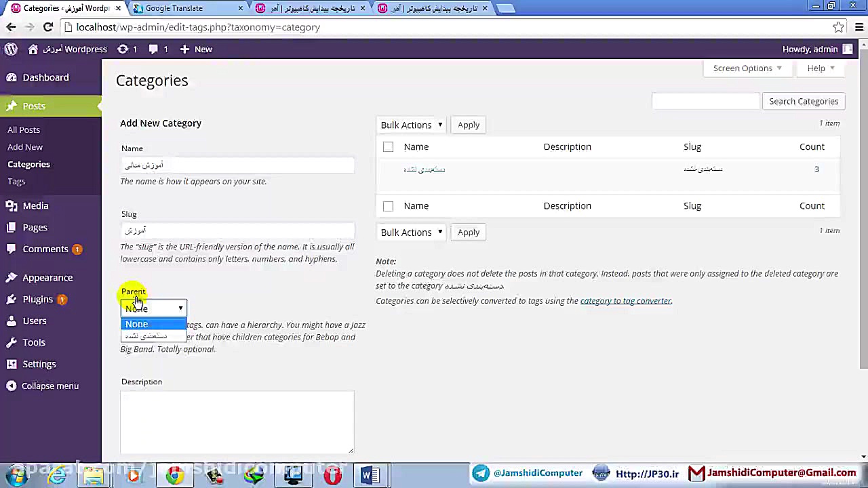868x488 pixels.
Task: Open the Media library from the sidebar
Action: 35,205
